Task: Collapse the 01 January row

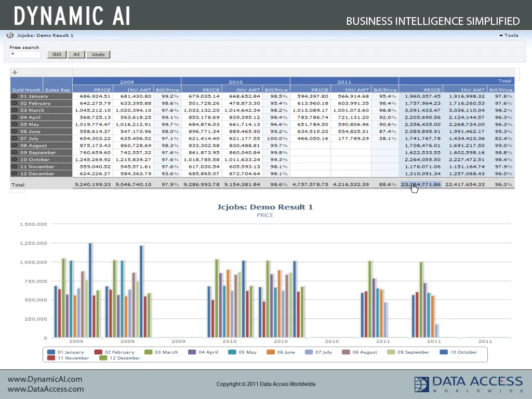Action: [14, 96]
